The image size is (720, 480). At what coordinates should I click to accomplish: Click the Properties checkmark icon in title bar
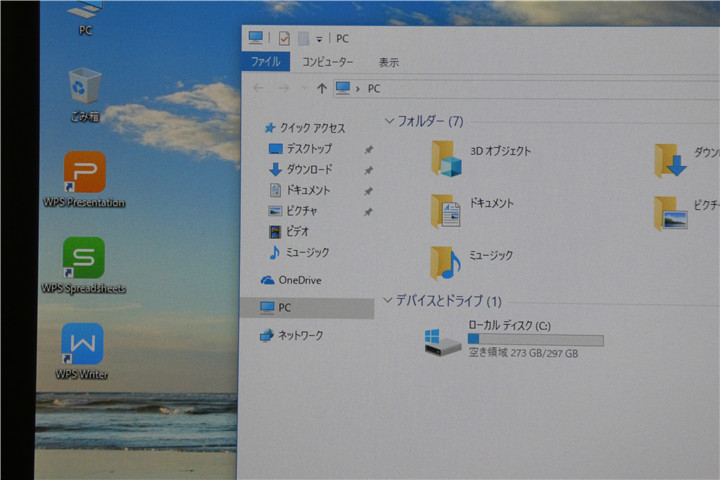coord(284,38)
